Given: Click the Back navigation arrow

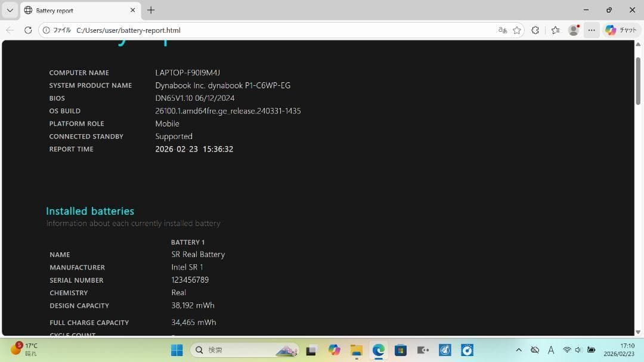Looking at the screenshot, I should click(x=10, y=30).
